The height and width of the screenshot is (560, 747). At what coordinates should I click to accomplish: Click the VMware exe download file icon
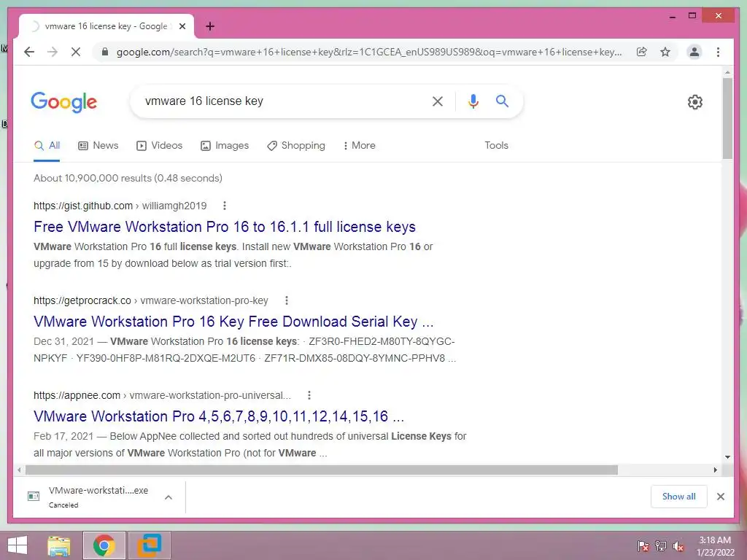click(x=34, y=496)
